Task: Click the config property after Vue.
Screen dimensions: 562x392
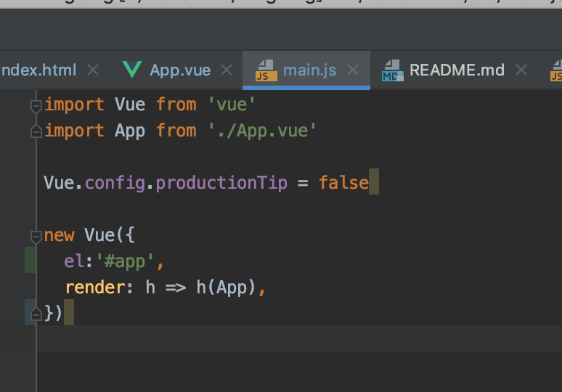Action: click(x=115, y=183)
